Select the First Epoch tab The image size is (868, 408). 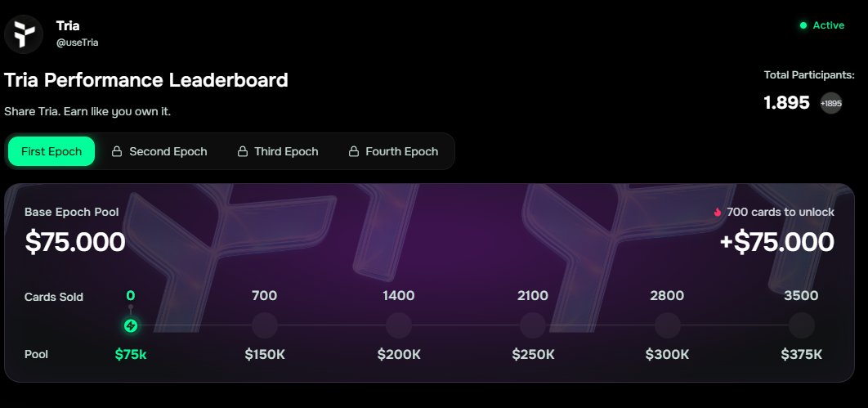[x=51, y=151]
